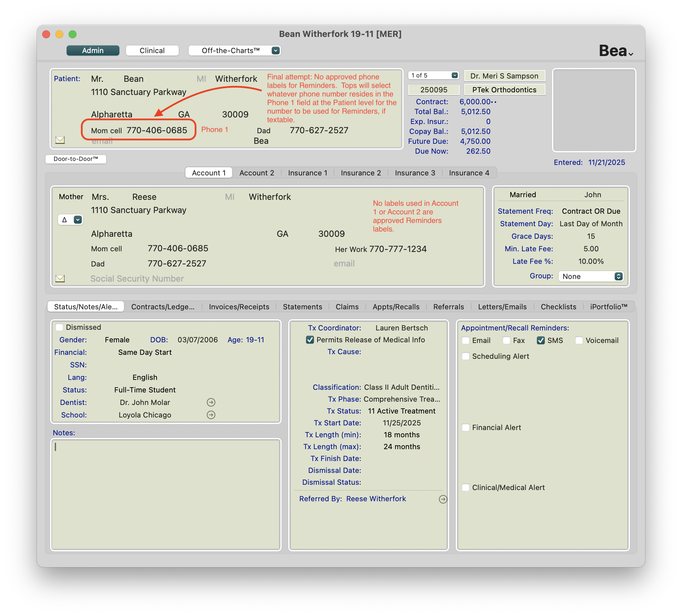Open the Contracts/Ledger tab

click(162, 306)
